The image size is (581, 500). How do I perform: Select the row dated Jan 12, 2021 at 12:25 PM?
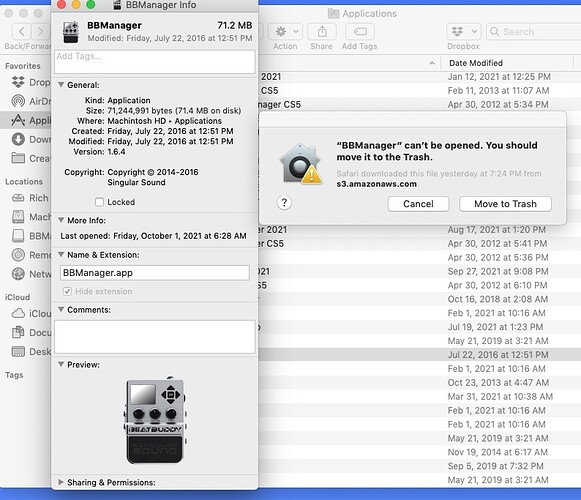pos(419,77)
